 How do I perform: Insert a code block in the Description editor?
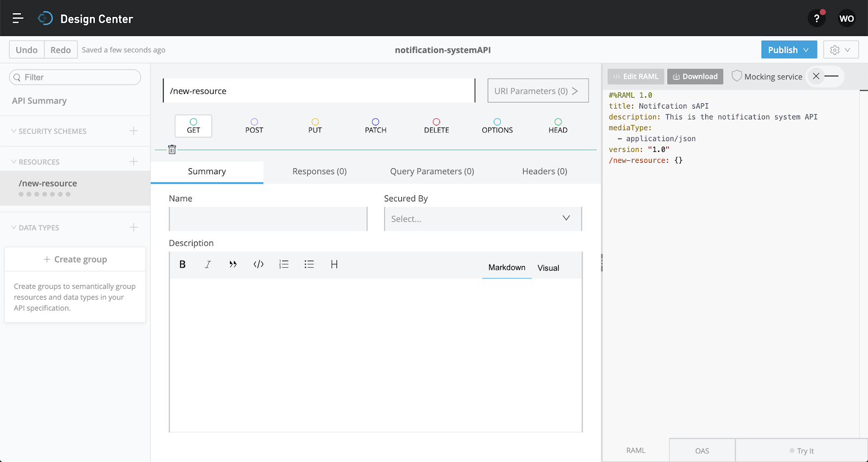point(258,264)
